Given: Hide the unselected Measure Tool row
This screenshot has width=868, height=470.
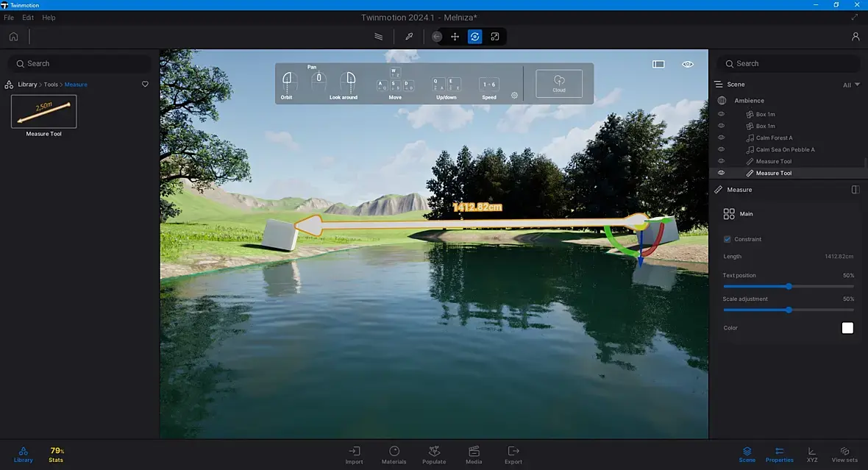Looking at the screenshot, I should tap(721, 161).
